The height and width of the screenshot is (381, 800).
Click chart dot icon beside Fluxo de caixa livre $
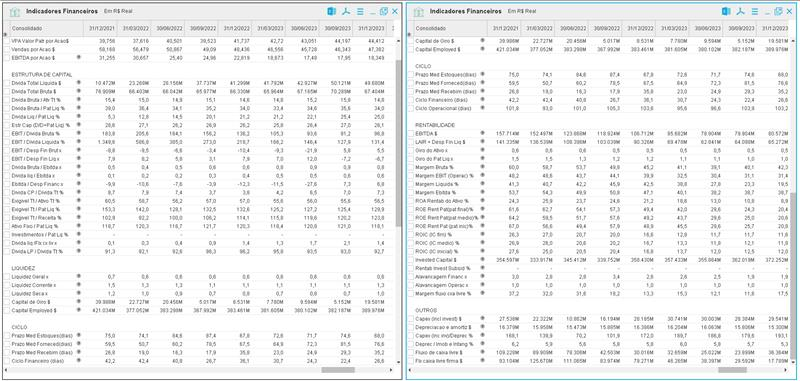pos(482,352)
